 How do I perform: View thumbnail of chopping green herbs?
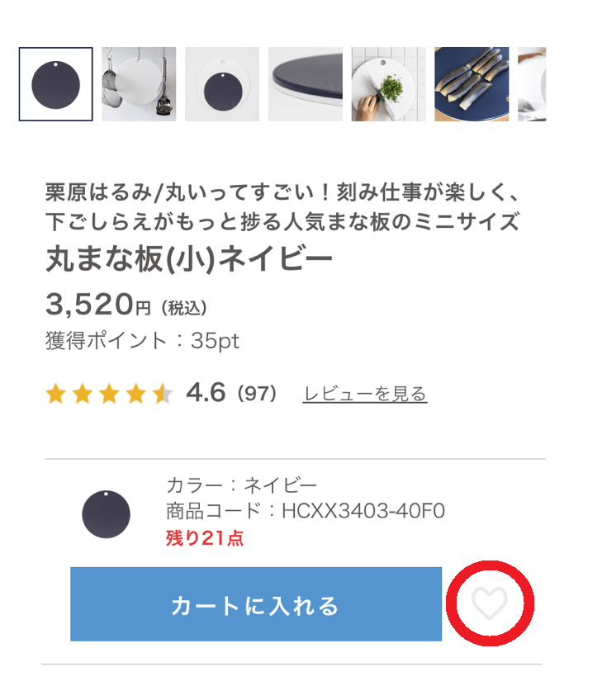coord(388,84)
